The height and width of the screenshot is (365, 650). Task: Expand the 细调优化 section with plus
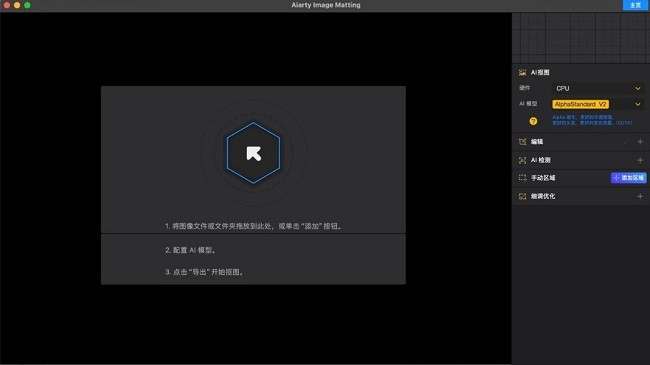[x=640, y=196]
